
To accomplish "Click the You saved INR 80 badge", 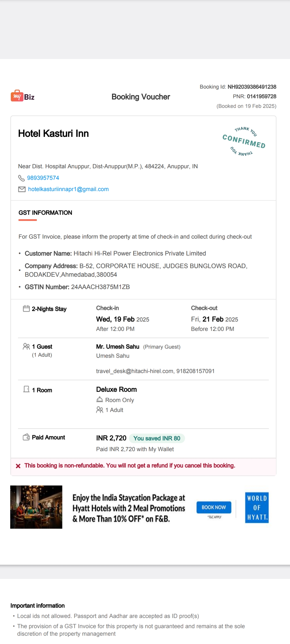I will click(x=157, y=438).
